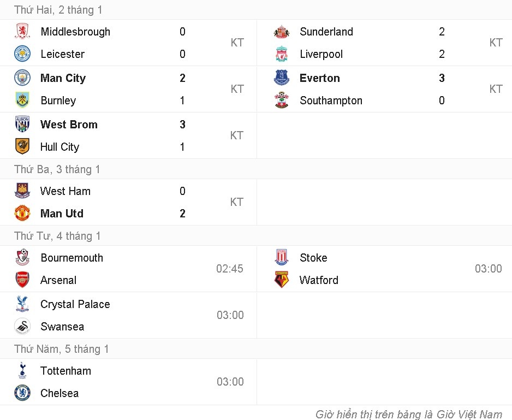Click the Man City club badge
512x420 pixels.
22,78
